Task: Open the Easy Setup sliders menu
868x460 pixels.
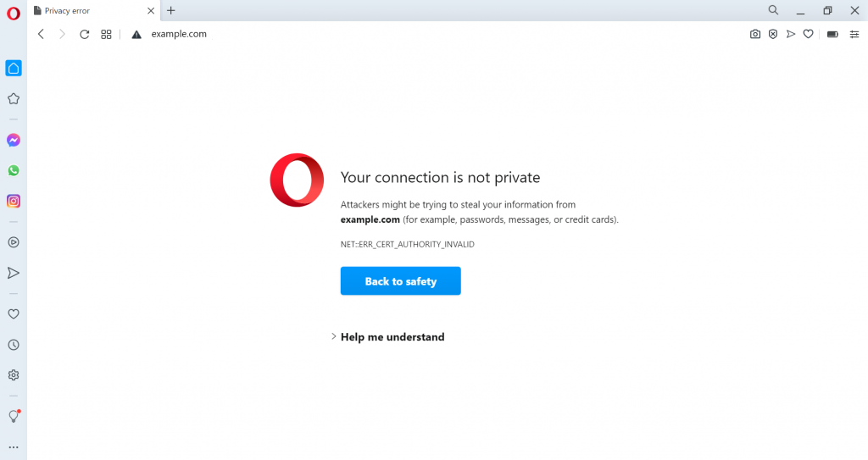Action: (x=854, y=34)
